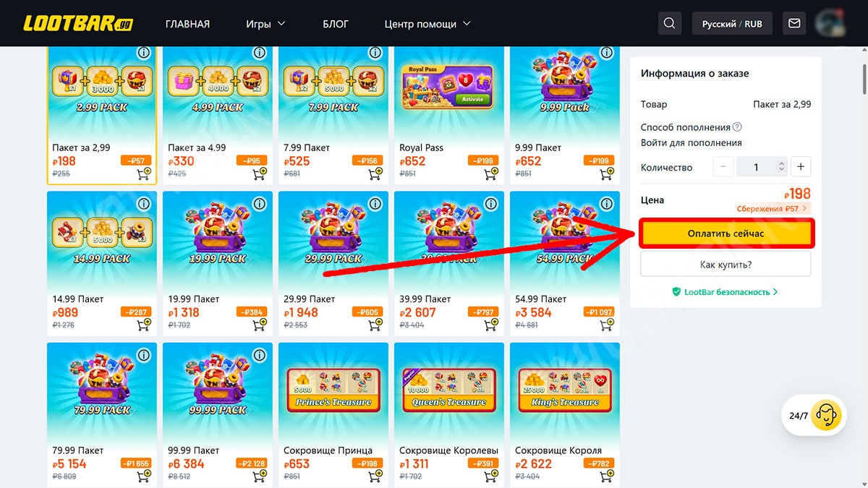Go to ГЛАВНАЯ menu item
868x488 pixels.
187,24
